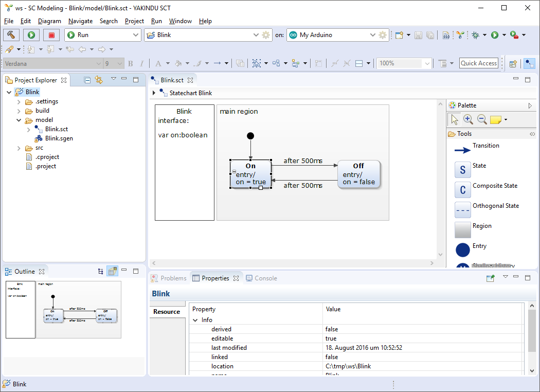Select the Zoom In tool in Palette
Viewport: 540px width, 392px height.
(x=468, y=119)
